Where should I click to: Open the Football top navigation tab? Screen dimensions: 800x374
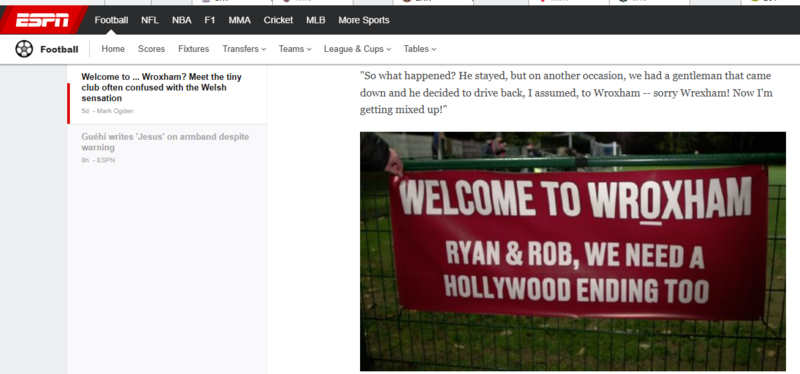click(x=111, y=20)
